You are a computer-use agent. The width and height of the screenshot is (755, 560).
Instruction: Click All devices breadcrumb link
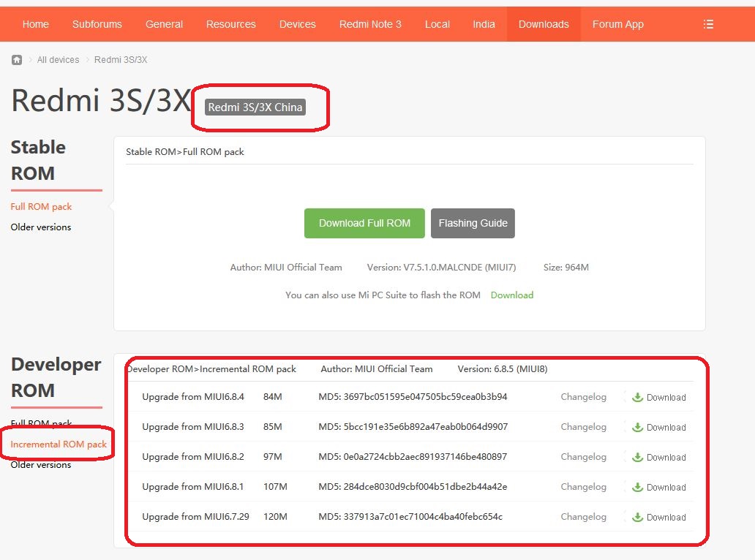click(x=58, y=60)
